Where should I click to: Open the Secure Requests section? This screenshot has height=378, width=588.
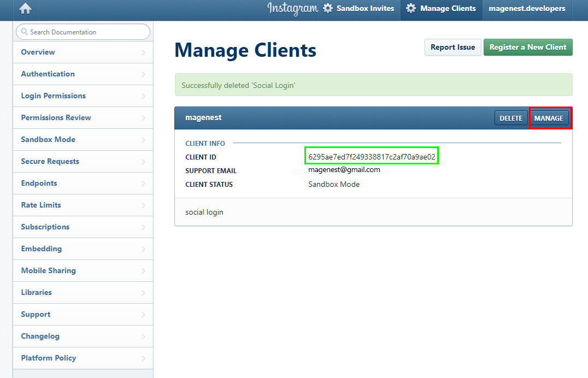tap(83, 161)
